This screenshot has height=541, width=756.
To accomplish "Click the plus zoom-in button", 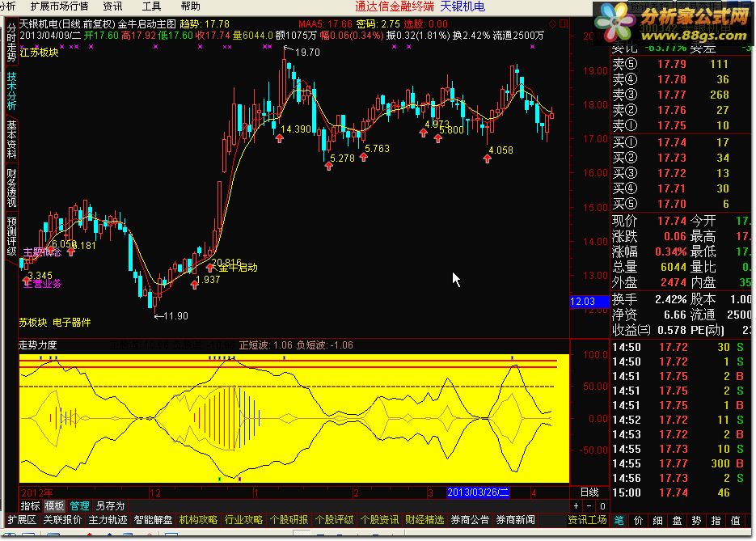I will [576, 505].
